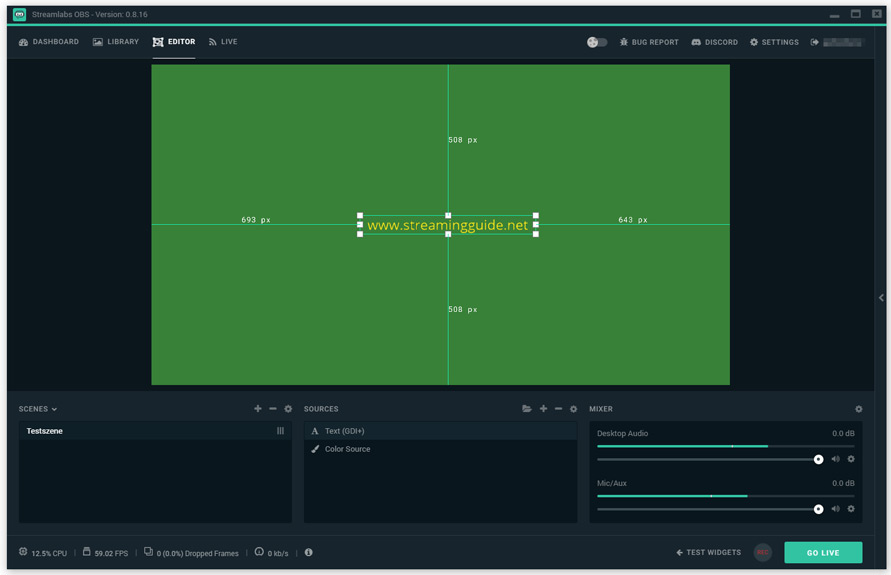This screenshot has width=891, height=575.
Task: Go to the Live tab
Action: click(223, 42)
